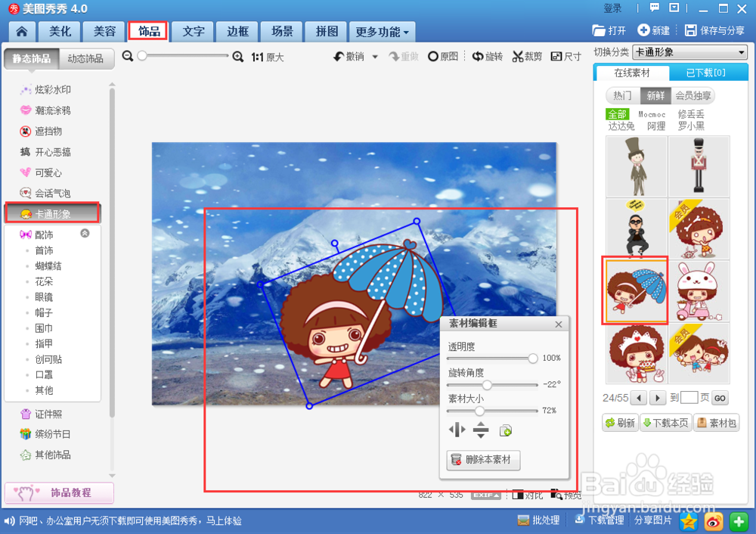Click the 裁剪 scissors icon

tap(517, 57)
